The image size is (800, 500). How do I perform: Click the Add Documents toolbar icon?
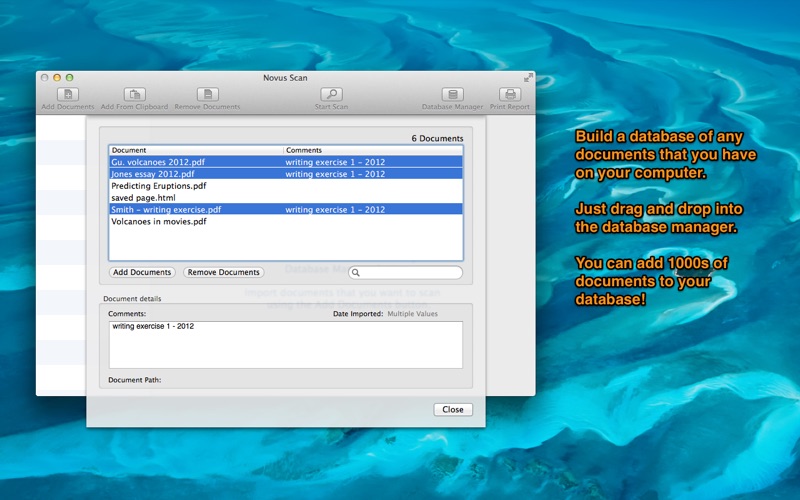pyautogui.click(x=67, y=95)
